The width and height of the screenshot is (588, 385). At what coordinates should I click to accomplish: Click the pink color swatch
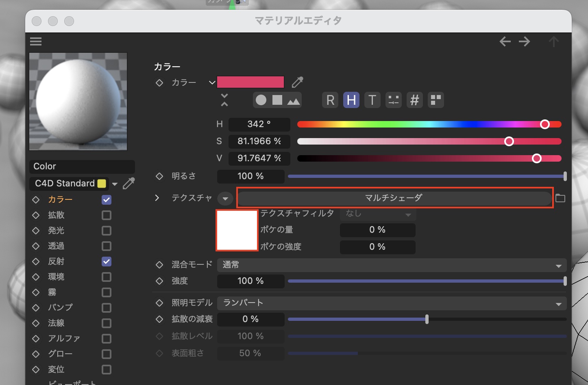(x=250, y=82)
